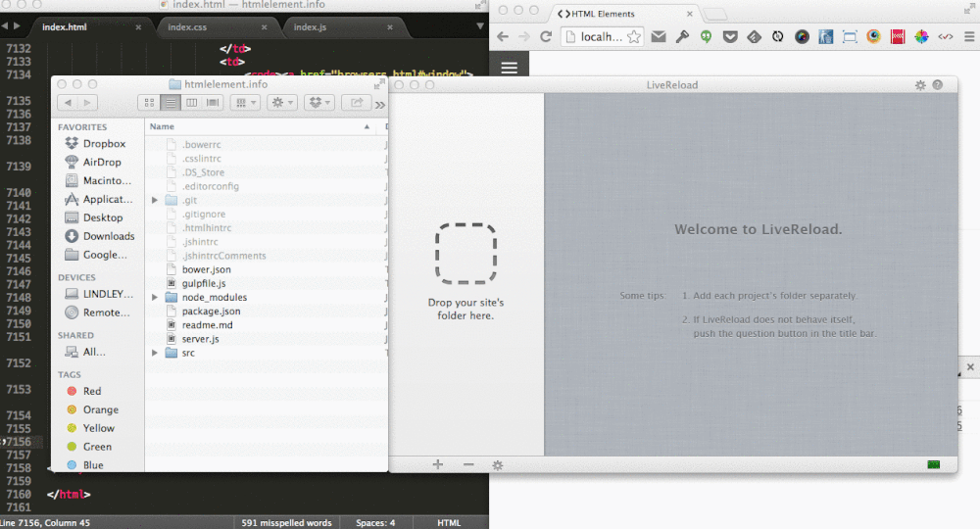This screenshot has width=980, height=529.
Task: Open LiveReload settings gear in title bar
Action: (920, 85)
